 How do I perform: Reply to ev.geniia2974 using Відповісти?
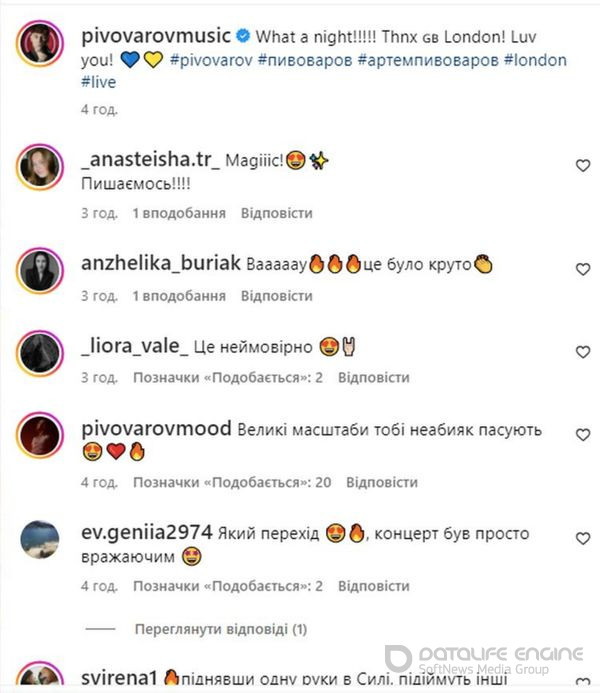point(374,586)
